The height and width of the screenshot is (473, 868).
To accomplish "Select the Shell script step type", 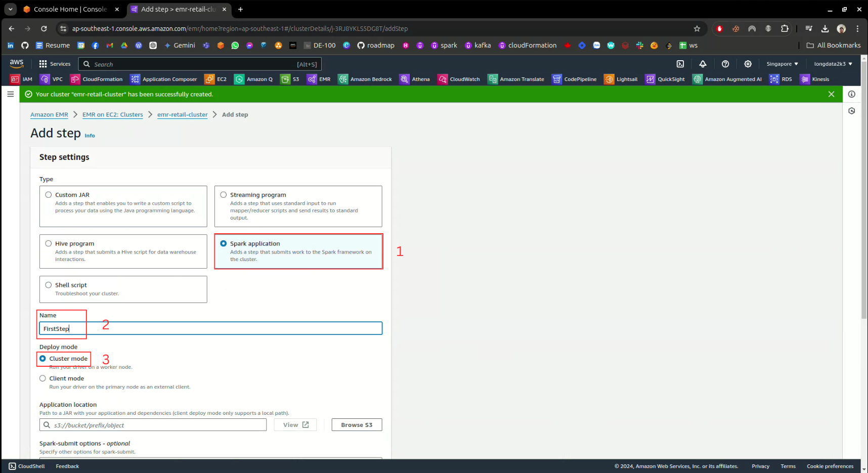I will coord(49,285).
